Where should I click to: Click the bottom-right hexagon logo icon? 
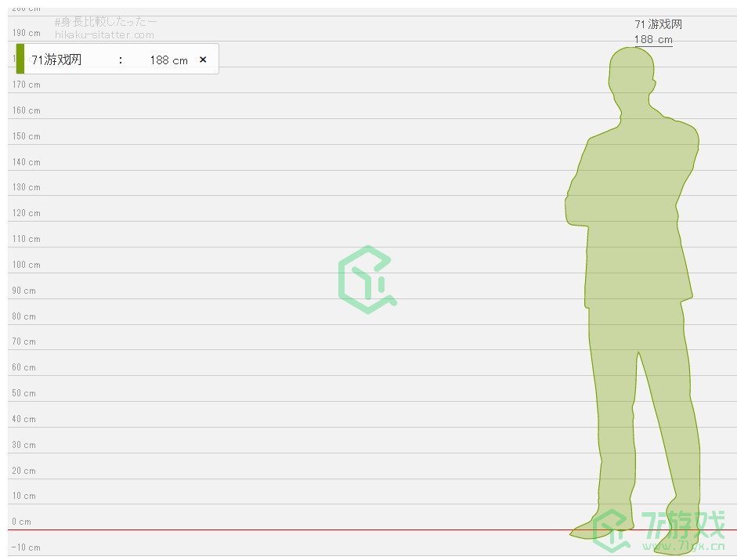point(613,530)
